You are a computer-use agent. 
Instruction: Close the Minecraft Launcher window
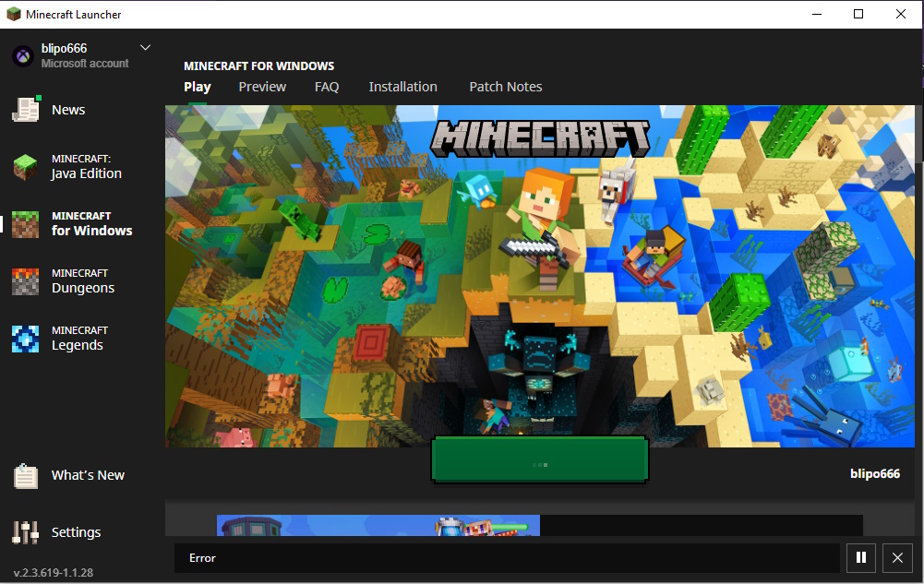click(x=901, y=14)
